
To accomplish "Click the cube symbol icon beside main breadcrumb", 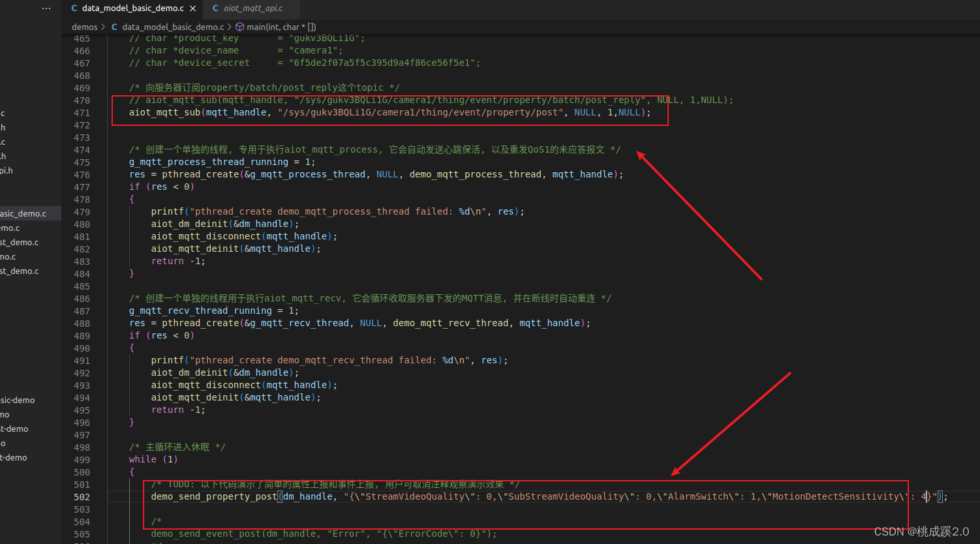I will (239, 27).
